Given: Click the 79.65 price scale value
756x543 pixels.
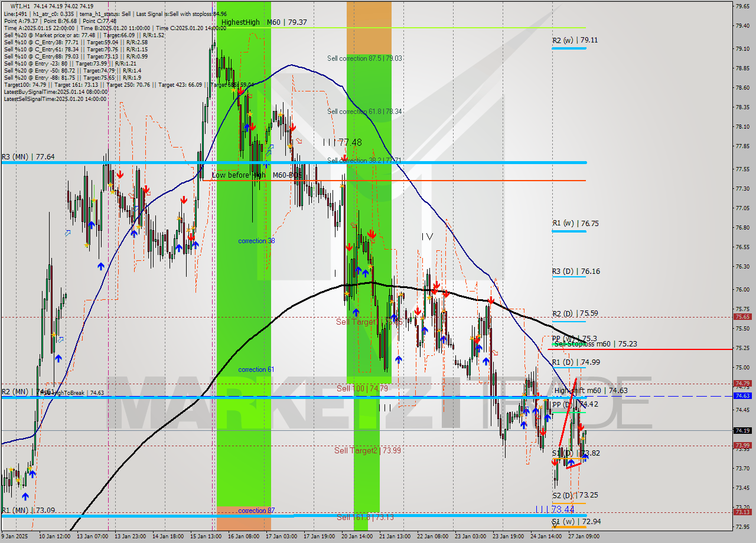Looking at the screenshot, I should [742, 6].
